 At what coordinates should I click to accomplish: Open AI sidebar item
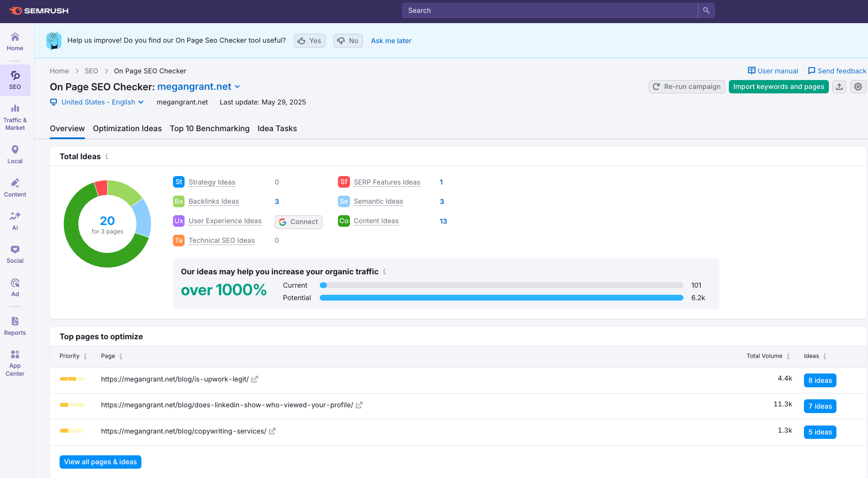coord(15,221)
